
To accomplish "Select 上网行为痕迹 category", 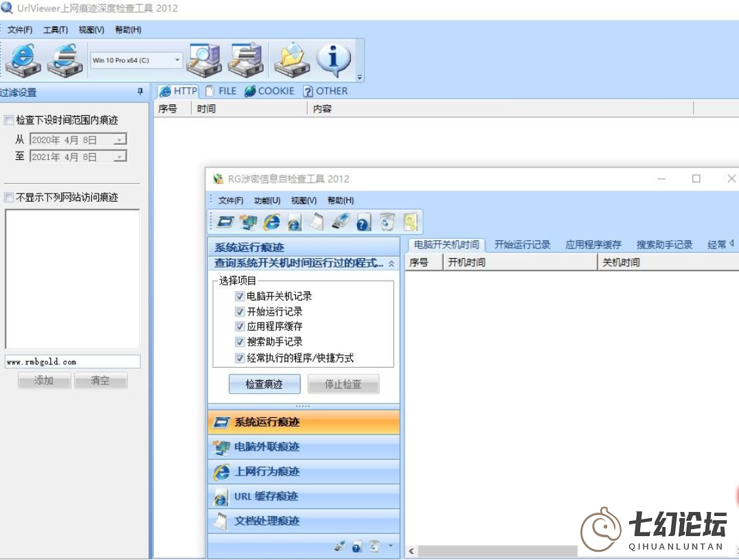I will click(304, 471).
